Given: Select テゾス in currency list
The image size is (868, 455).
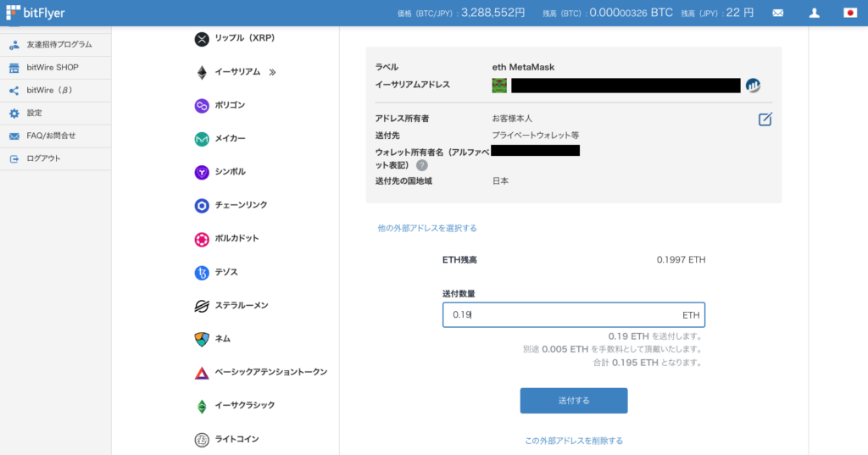Looking at the screenshot, I should [x=225, y=272].
